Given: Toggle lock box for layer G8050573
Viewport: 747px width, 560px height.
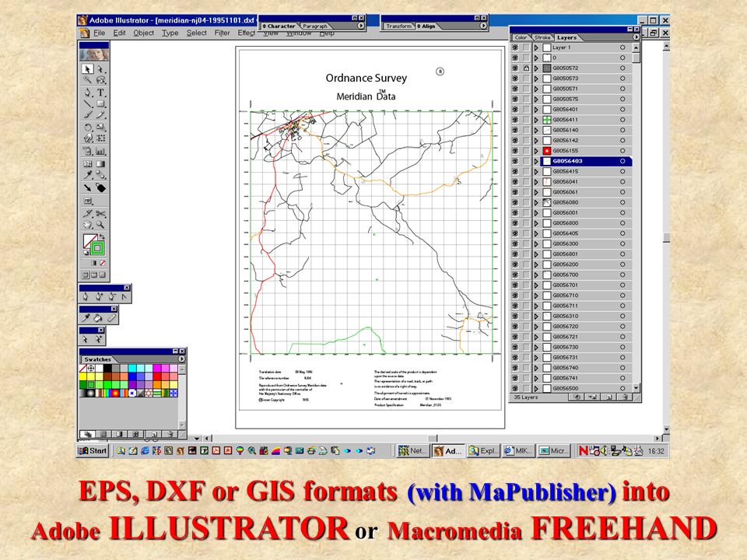Looking at the screenshot, I should click(x=526, y=79).
